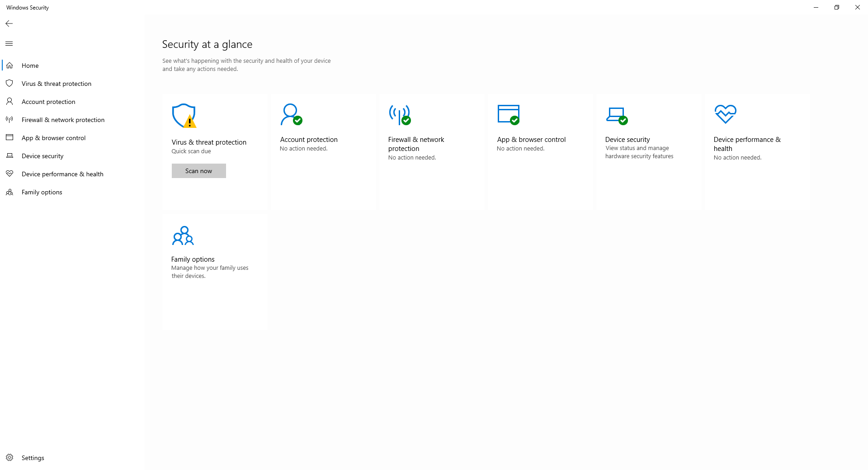Image resolution: width=868 pixels, height=470 pixels.
Task: Click the App & browser control window tile icon
Action: (x=508, y=114)
